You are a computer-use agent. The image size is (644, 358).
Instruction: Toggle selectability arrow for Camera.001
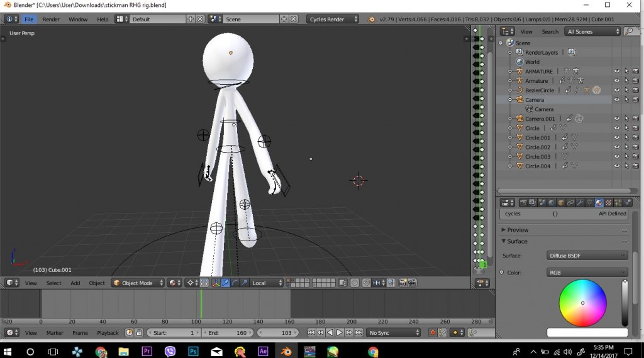(626, 119)
